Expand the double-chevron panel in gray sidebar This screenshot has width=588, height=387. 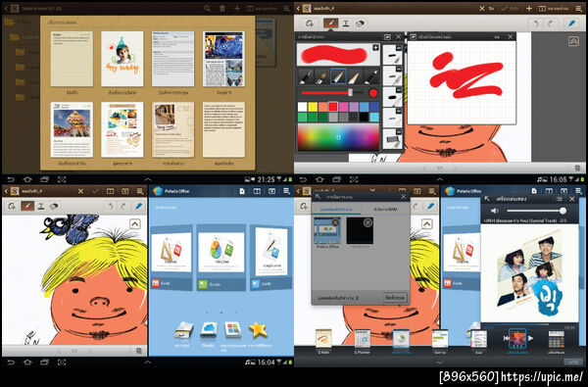pyautogui.click(x=573, y=41)
